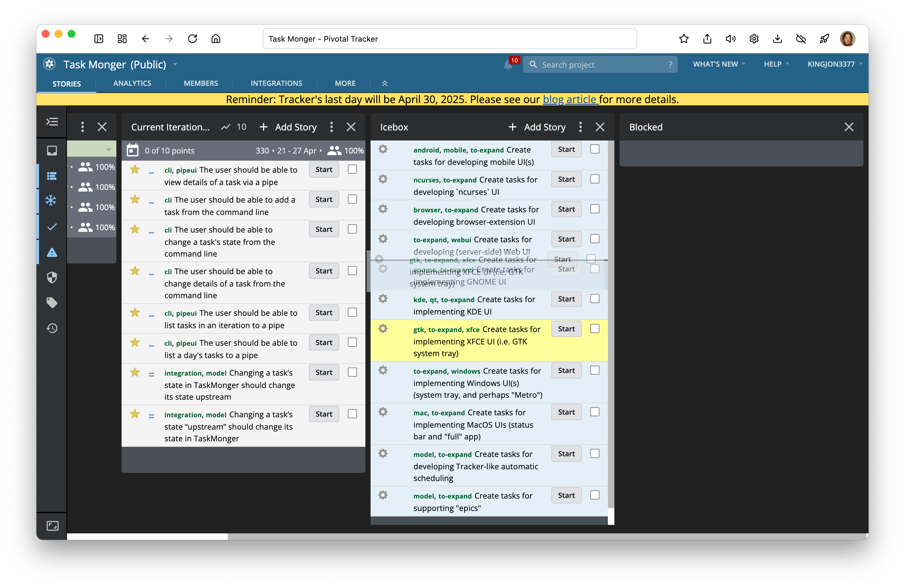Click the Done checkmark sidebar icon
This screenshot has height=588, width=905.
click(x=52, y=227)
